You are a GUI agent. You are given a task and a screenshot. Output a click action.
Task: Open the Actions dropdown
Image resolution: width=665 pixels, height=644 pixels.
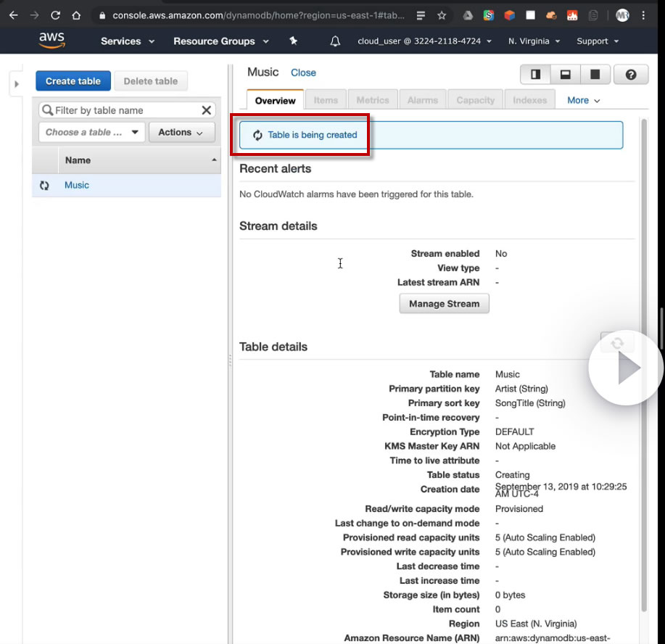point(181,133)
